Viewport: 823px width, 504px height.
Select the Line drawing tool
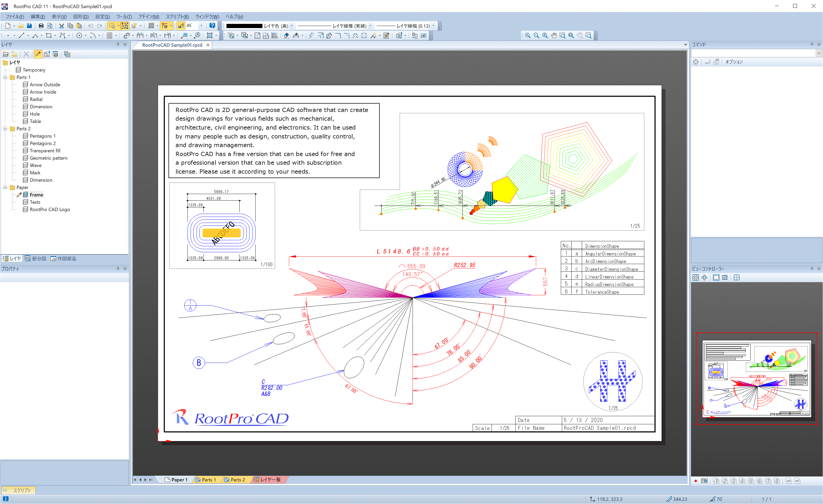[21, 35]
